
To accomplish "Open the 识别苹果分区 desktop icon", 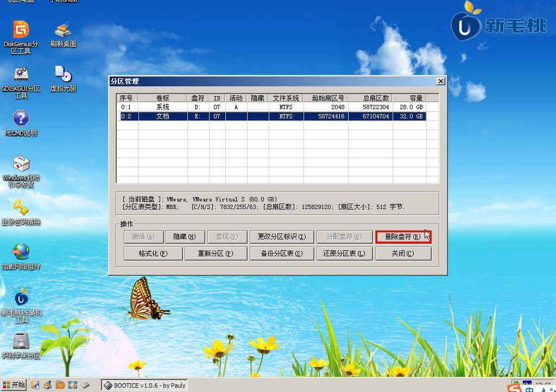I will 21,345.
